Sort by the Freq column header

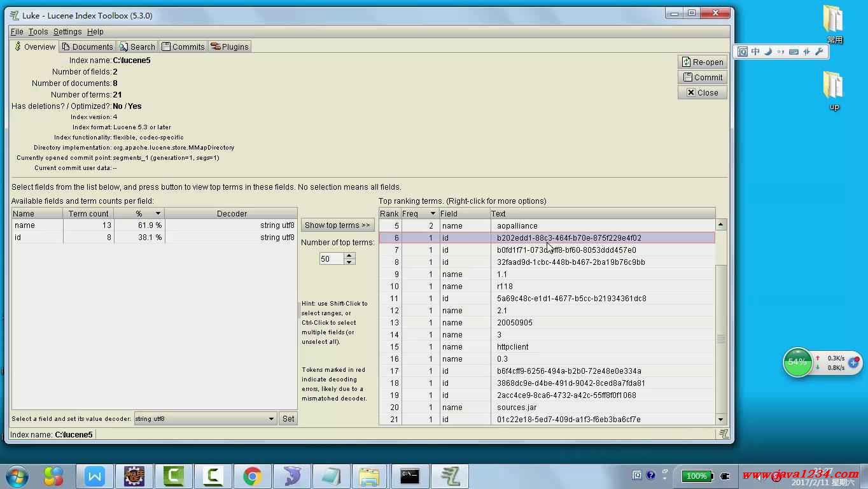click(x=419, y=213)
